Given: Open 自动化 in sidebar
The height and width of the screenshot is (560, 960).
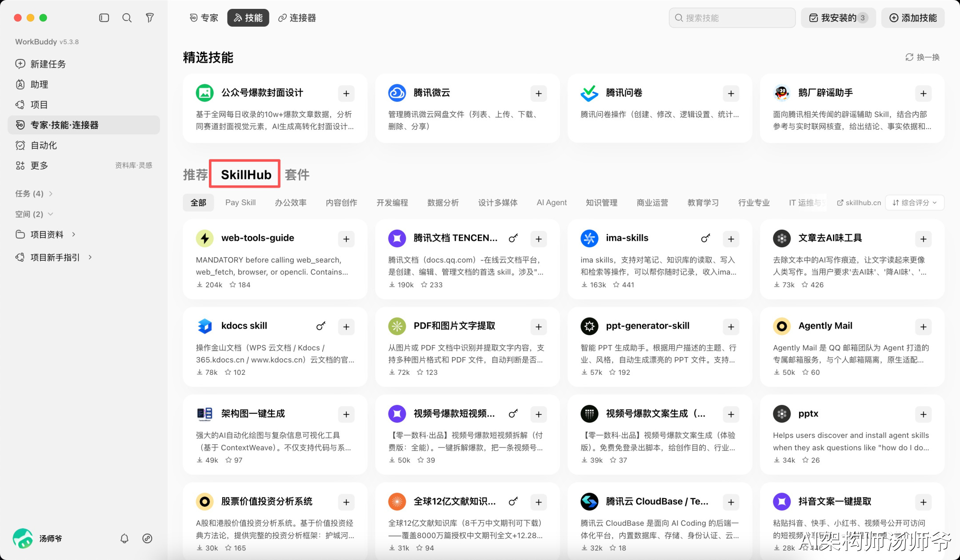Looking at the screenshot, I should pyautogui.click(x=84, y=145).
